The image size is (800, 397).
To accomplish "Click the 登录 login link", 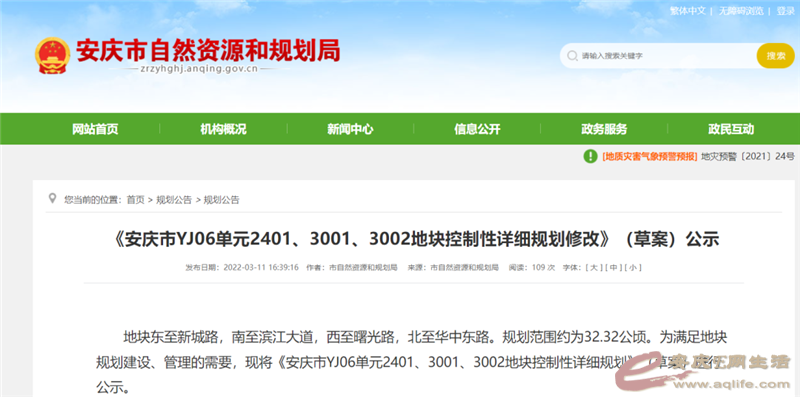I will click(x=786, y=11).
